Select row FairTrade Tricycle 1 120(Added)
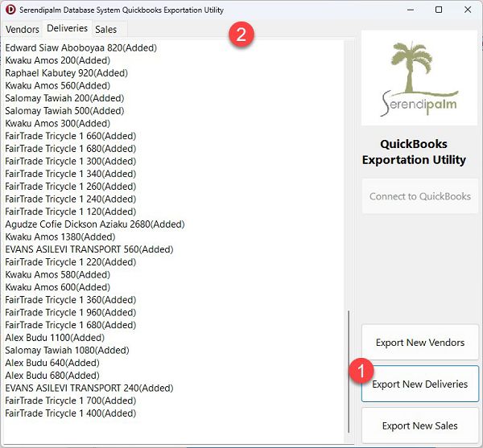This screenshot has width=483, height=448. click(x=71, y=212)
